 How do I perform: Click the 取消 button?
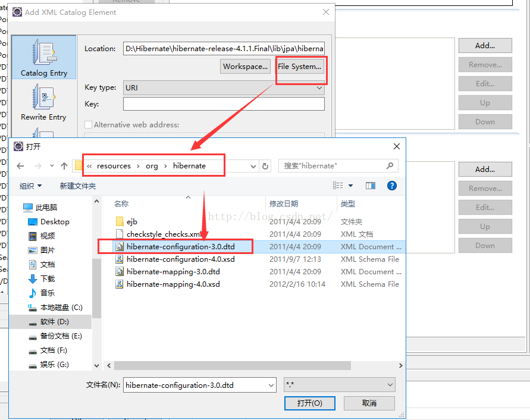click(369, 403)
